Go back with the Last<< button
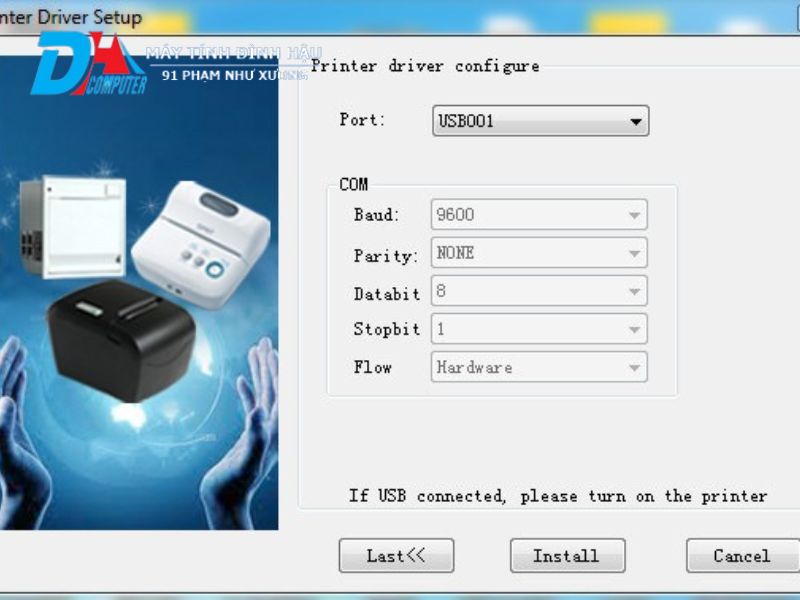 [396, 556]
